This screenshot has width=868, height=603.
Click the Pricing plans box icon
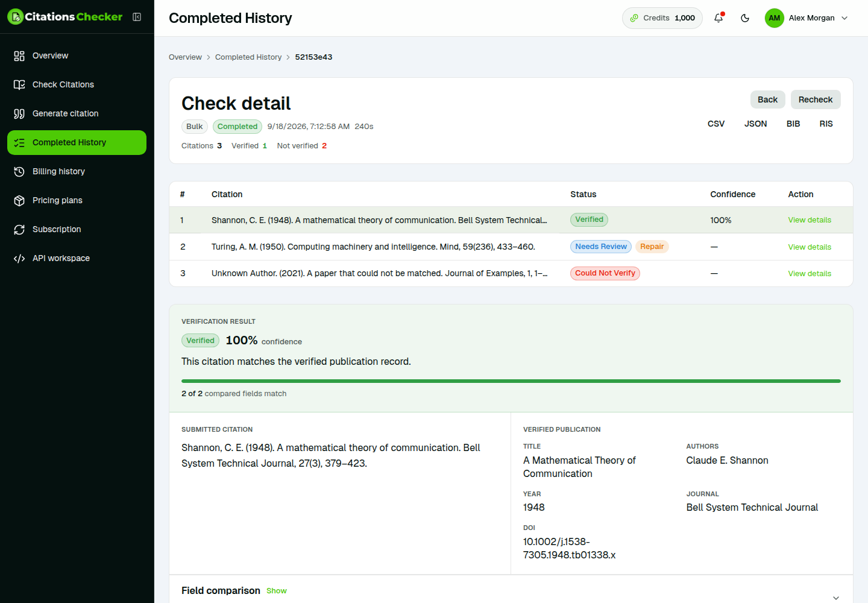point(19,200)
